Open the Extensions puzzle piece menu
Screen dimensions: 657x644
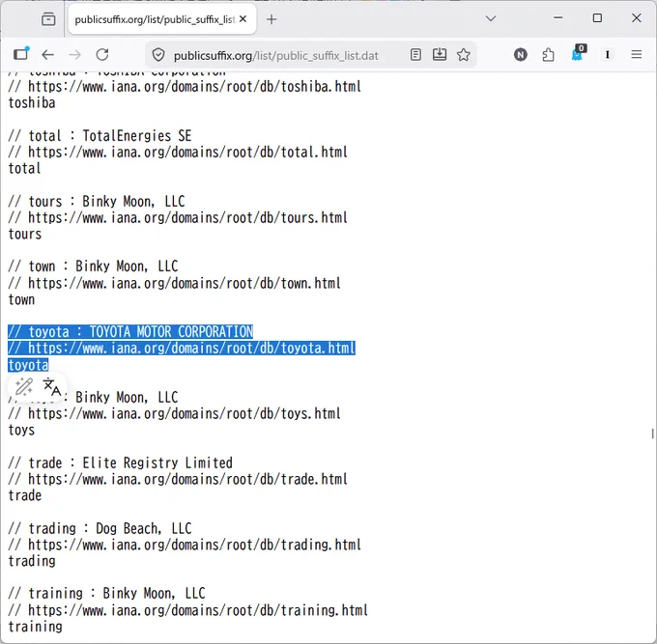coord(548,55)
